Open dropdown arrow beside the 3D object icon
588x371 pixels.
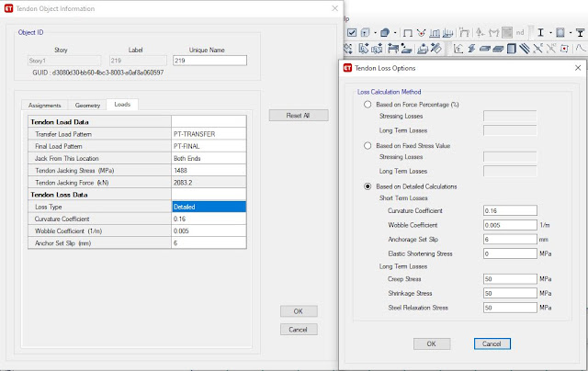click(x=395, y=33)
